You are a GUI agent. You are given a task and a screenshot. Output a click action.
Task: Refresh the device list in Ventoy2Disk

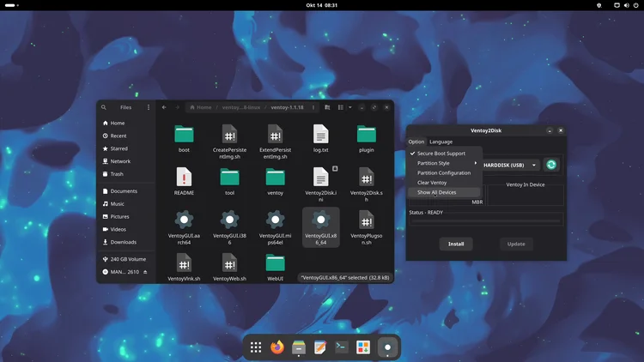[551, 165]
